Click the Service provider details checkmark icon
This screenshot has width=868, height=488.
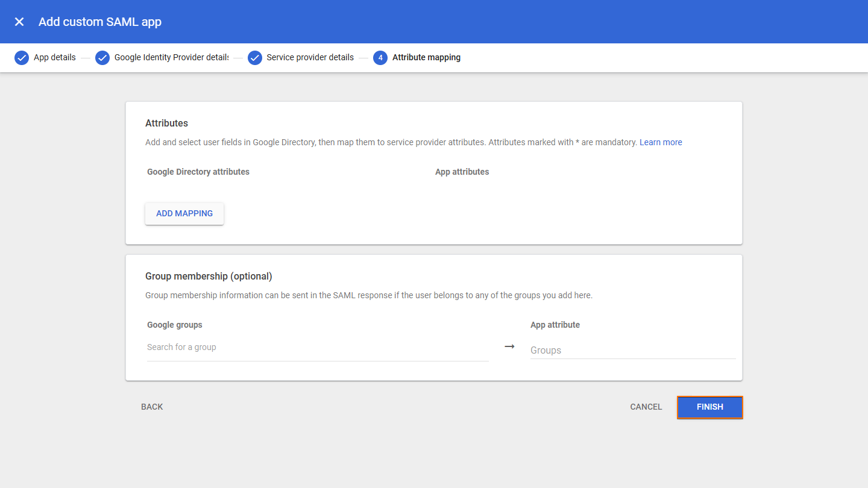coord(254,57)
